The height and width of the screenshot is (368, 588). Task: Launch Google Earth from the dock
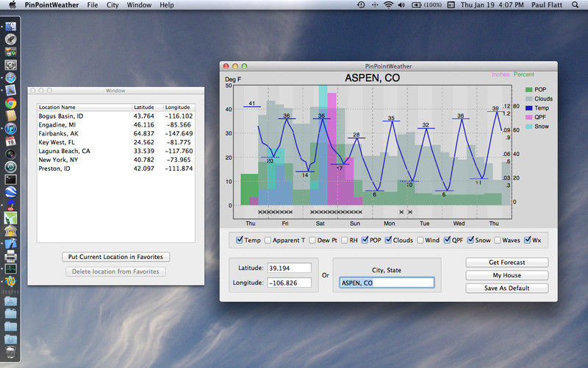click(10, 192)
